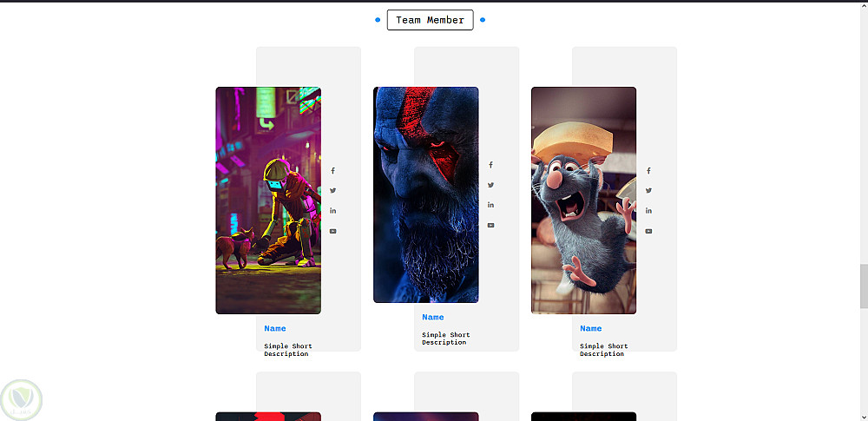Open the blue bearded Kratos face photo
Image resolution: width=868 pixels, height=421 pixels.
426,195
